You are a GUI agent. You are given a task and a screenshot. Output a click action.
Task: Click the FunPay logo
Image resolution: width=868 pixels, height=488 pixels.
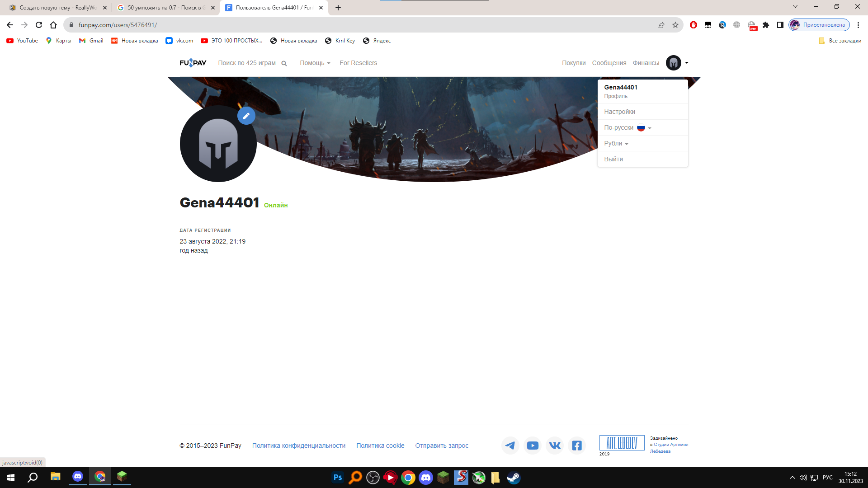click(193, 63)
